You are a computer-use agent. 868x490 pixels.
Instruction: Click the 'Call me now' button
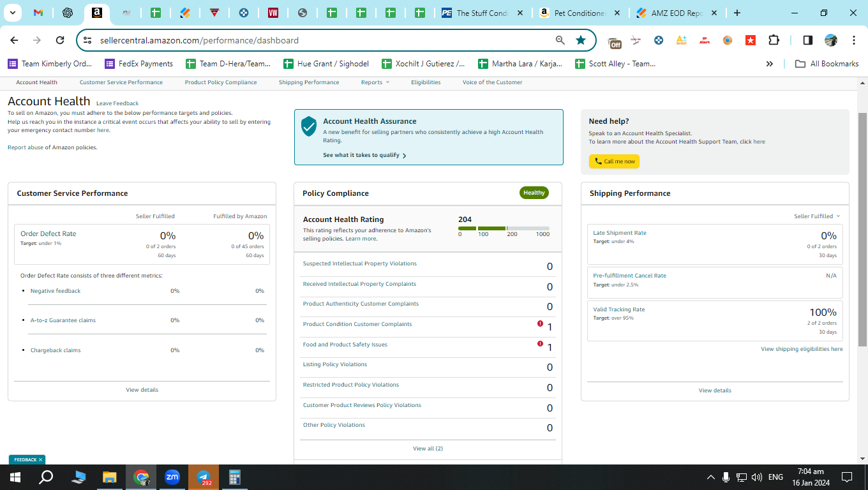click(614, 161)
